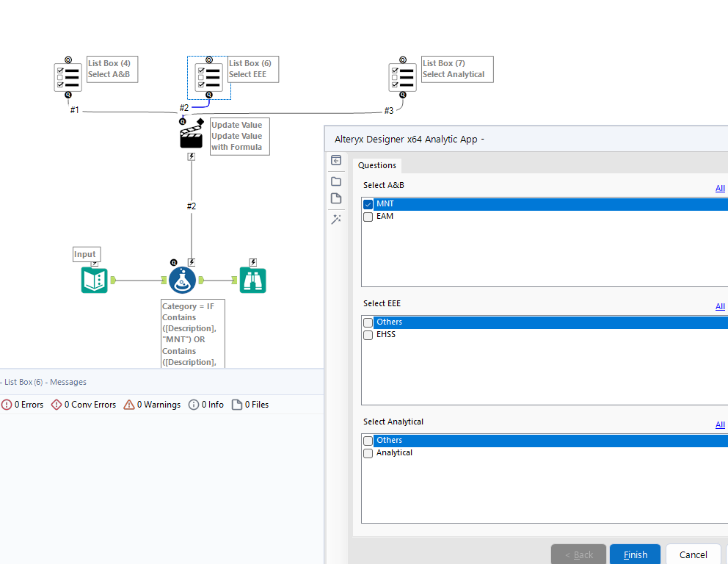The image size is (728, 564).
Task: Click the '0 Warnings' message count
Action: [159, 405]
